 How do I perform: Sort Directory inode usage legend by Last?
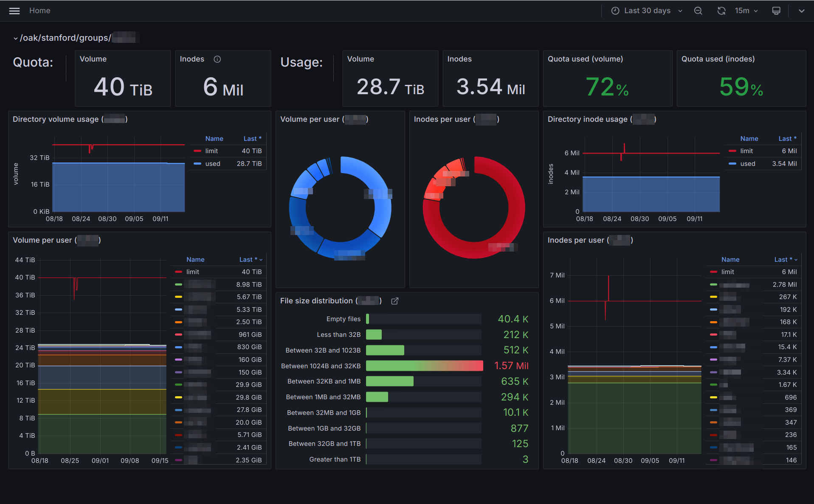787,139
